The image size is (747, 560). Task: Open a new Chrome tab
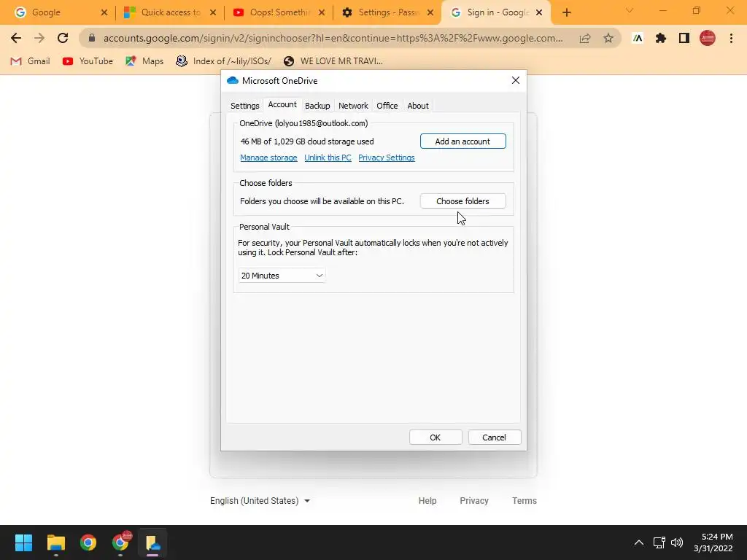pos(566,13)
